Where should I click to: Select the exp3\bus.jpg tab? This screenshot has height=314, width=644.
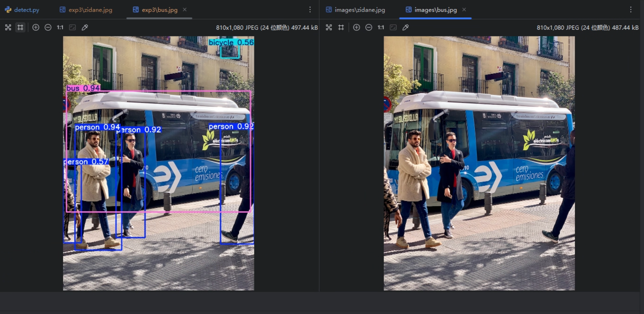pos(155,10)
